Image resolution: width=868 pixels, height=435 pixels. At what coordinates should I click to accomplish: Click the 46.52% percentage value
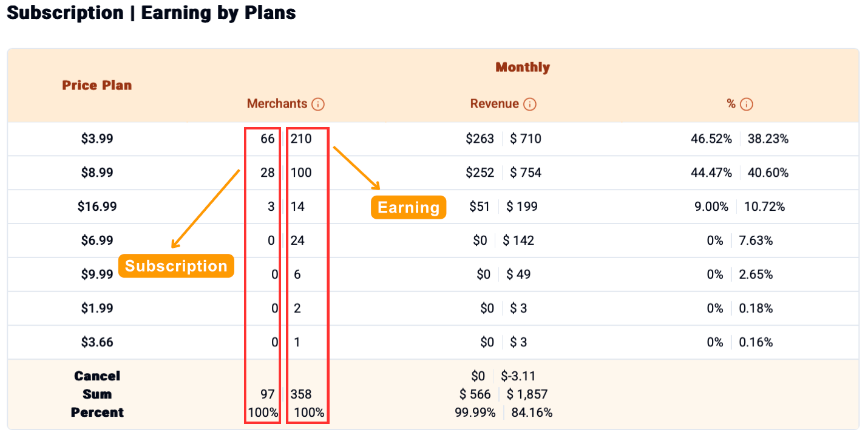[x=711, y=139]
